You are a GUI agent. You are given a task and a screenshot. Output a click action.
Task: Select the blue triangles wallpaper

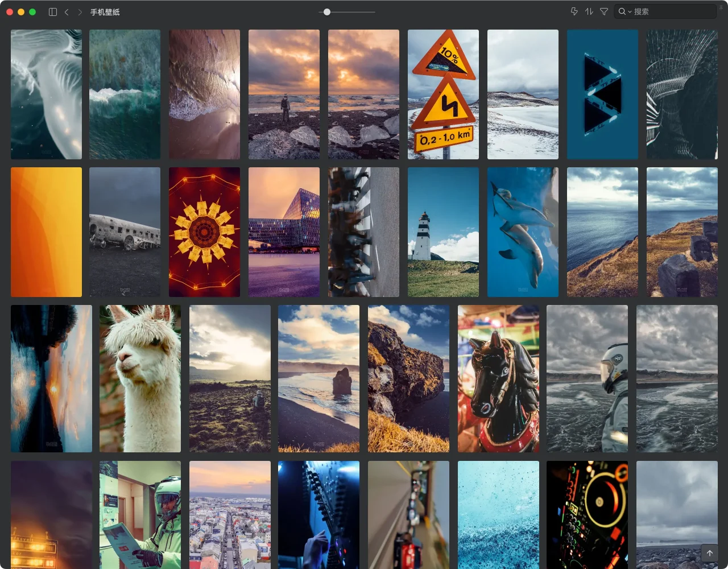[602, 94]
